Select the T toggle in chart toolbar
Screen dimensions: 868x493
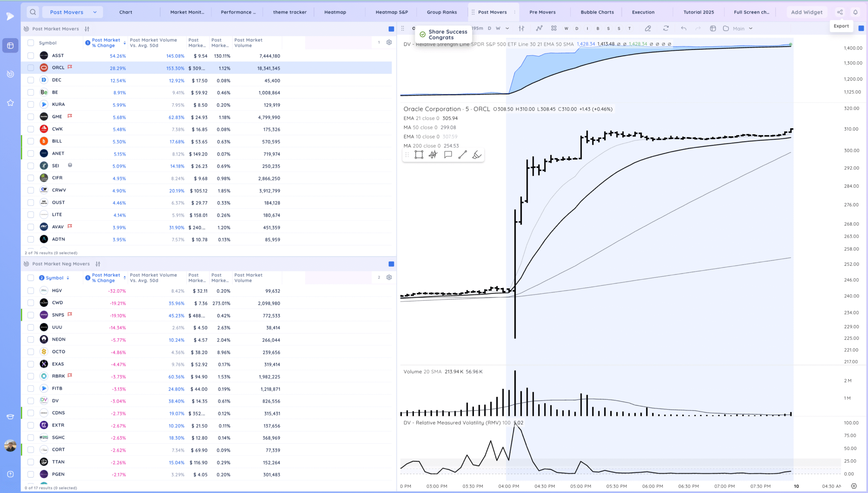click(x=629, y=28)
